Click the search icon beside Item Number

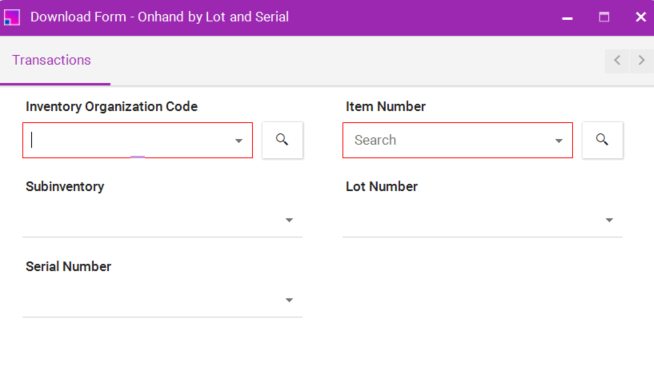pos(602,140)
